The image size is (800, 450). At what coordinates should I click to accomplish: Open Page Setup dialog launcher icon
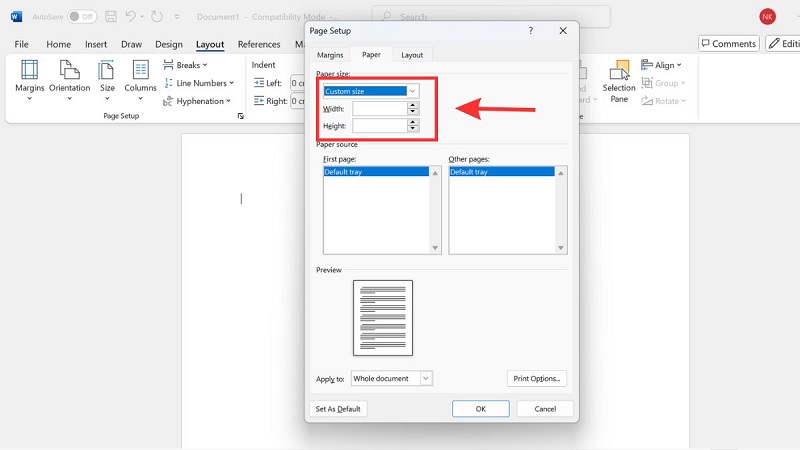pyautogui.click(x=240, y=116)
